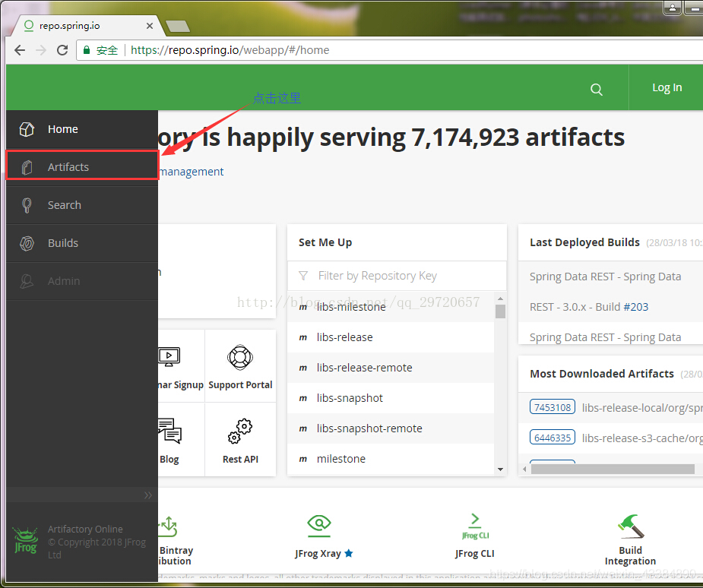
Task: Open the Artifacts sidebar item
Action: click(82, 166)
